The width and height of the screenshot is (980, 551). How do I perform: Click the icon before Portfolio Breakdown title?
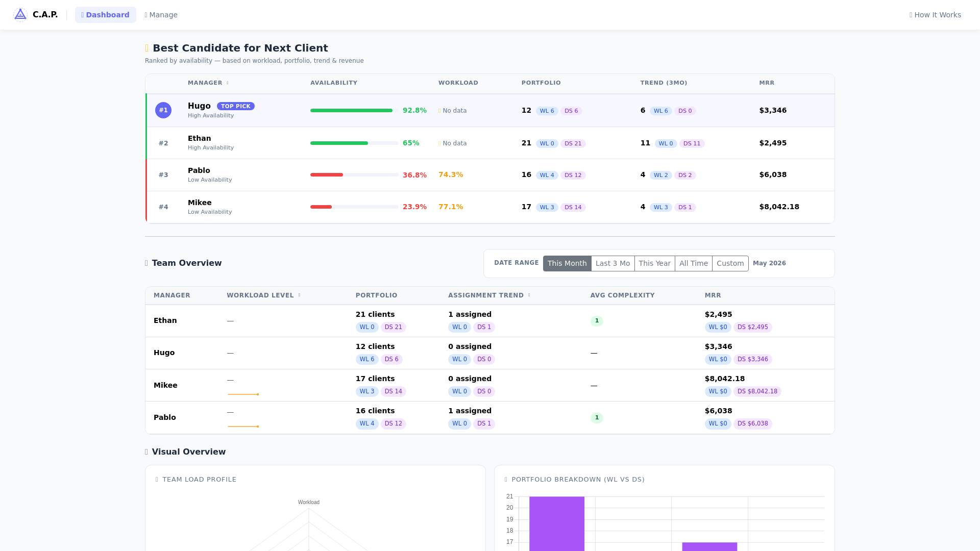[x=506, y=480]
